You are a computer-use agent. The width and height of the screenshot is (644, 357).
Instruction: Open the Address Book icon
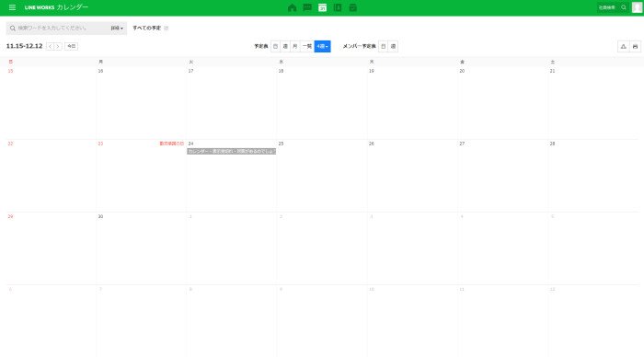tap(338, 7)
